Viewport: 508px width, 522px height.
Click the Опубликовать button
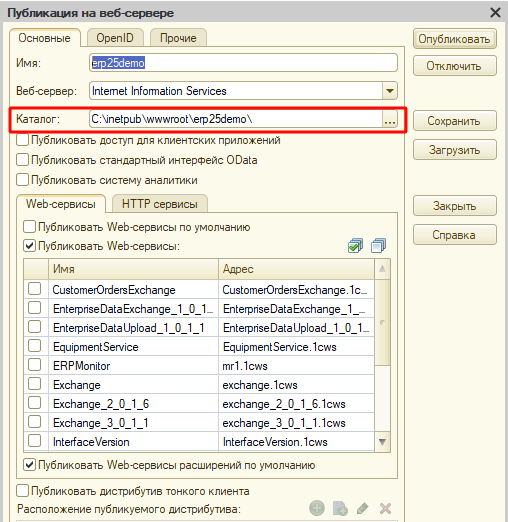tap(454, 39)
